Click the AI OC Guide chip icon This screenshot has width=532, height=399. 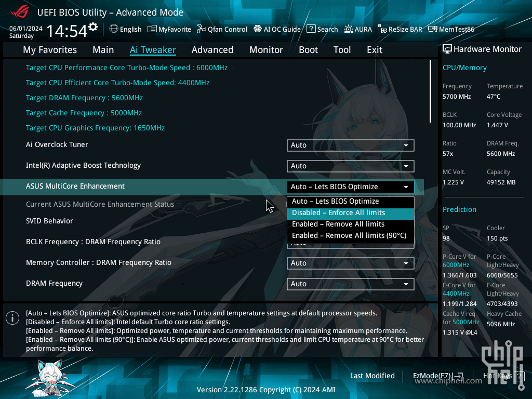(x=258, y=29)
